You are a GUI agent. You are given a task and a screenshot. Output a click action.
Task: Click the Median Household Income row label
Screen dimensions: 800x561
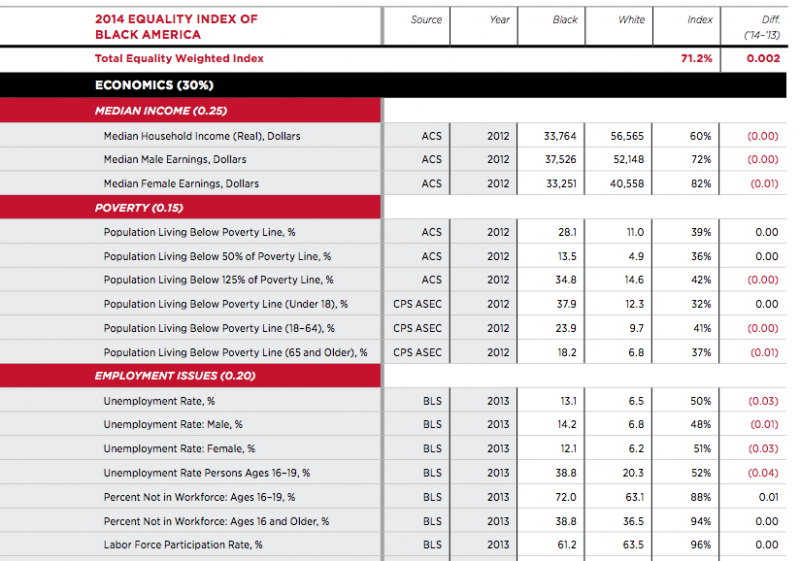(x=202, y=136)
